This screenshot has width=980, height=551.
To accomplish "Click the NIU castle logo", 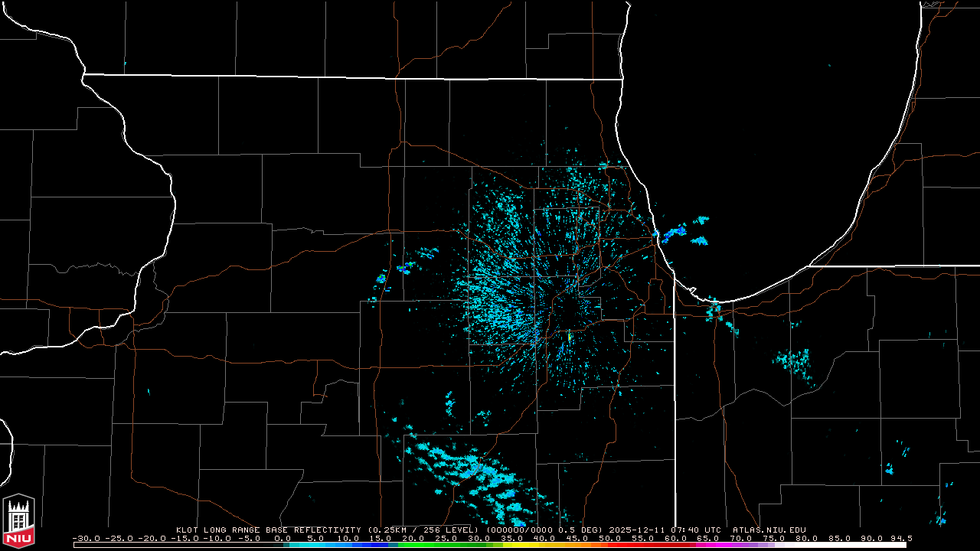I will (18, 522).
